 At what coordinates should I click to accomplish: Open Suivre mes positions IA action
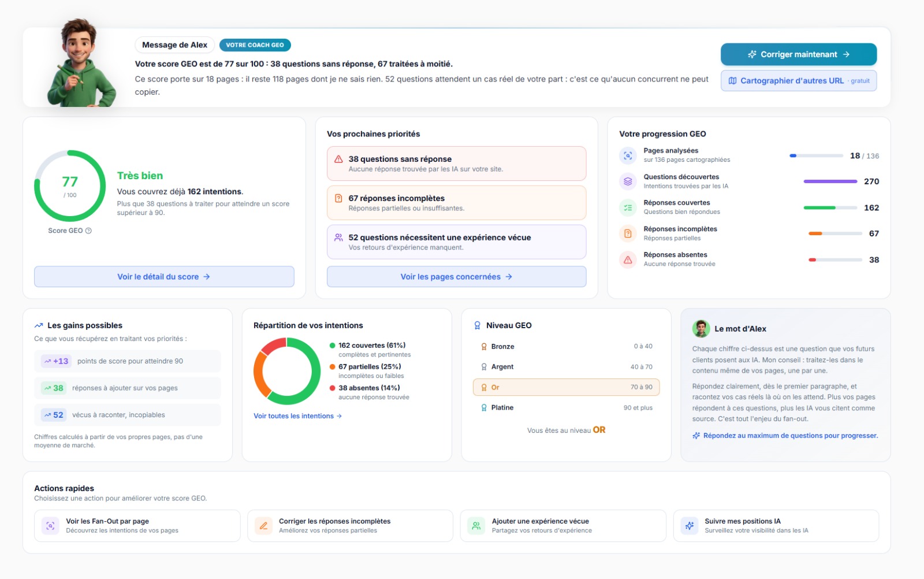pos(776,526)
